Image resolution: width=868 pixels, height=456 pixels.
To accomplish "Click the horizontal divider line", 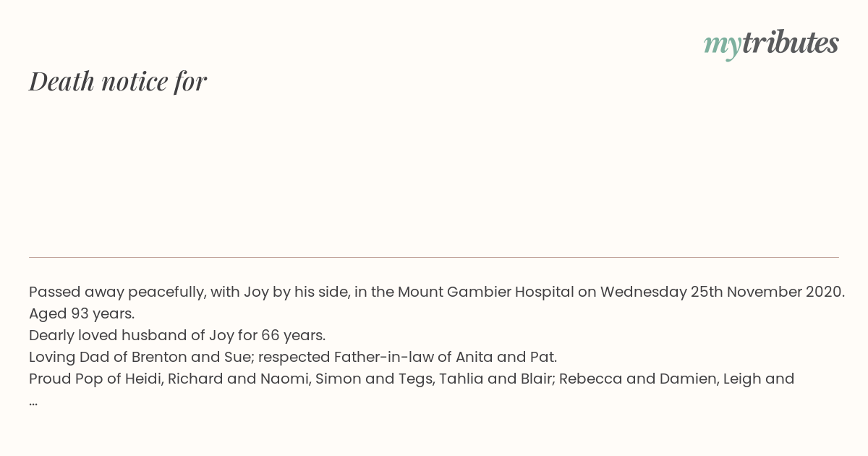I will [x=434, y=257].
